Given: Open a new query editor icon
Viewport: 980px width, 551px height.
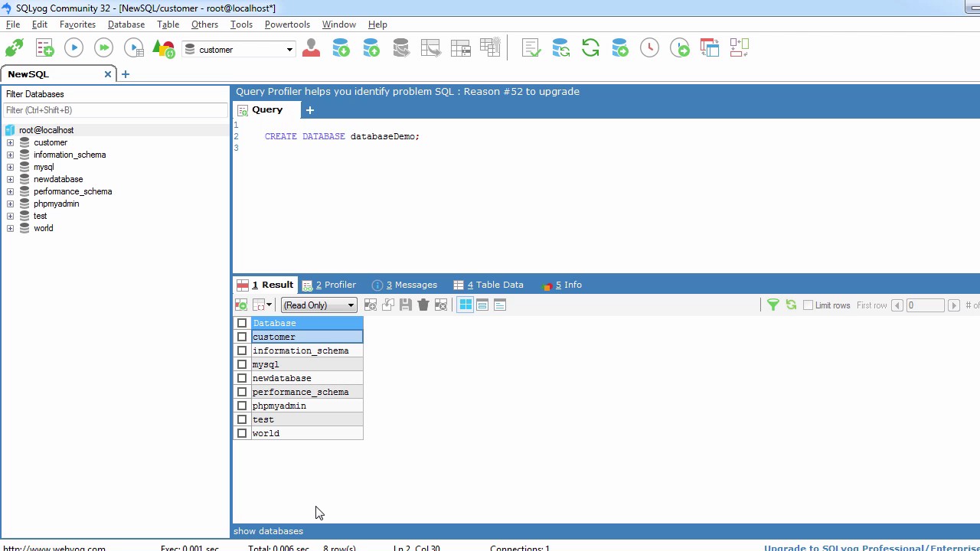Looking at the screenshot, I should tap(44, 49).
